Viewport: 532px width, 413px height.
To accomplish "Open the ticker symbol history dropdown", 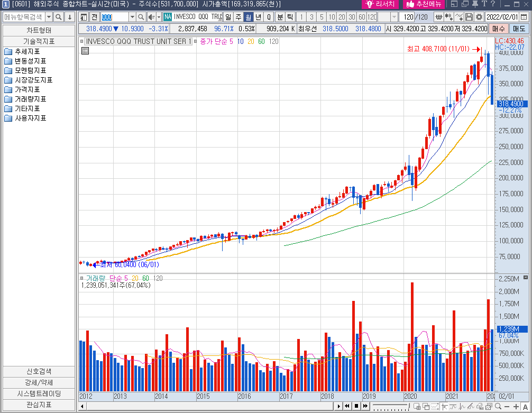I will pos(132,17).
